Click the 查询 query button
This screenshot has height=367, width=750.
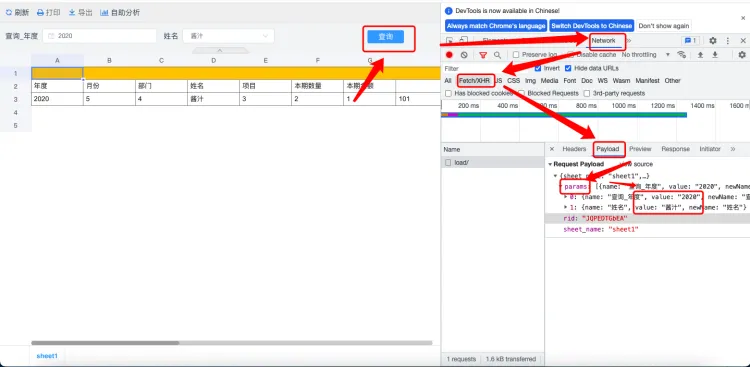pyautogui.click(x=386, y=37)
